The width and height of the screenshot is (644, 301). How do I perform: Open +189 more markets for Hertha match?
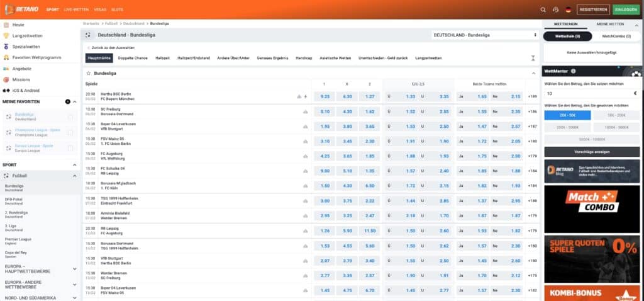pos(532,96)
